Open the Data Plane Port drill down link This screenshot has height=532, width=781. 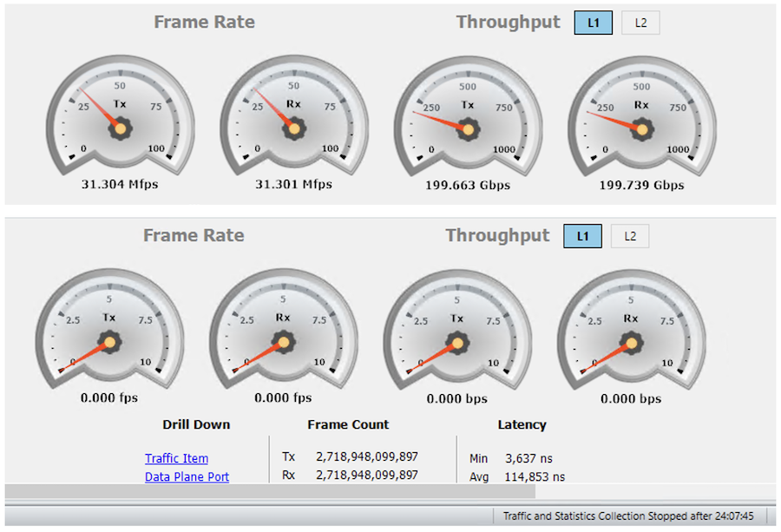pos(187,476)
